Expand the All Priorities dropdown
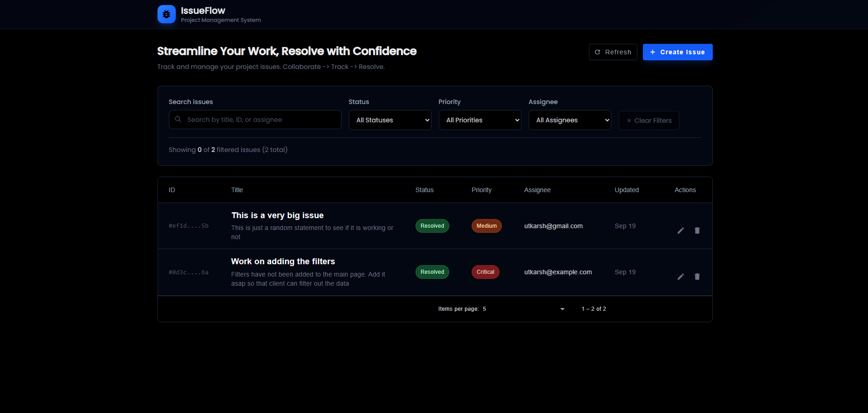The height and width of the screenshot is (413, 868). pyautogui.click(x=479, y=120)
